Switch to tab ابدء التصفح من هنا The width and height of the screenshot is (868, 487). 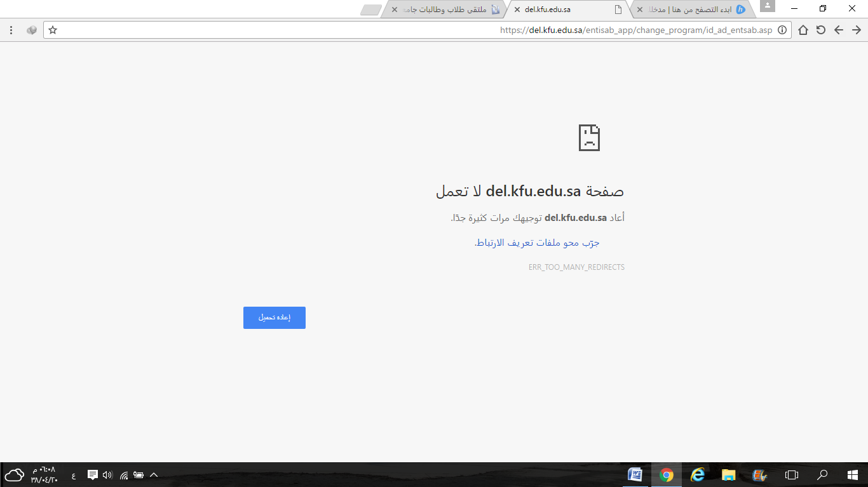691,10
